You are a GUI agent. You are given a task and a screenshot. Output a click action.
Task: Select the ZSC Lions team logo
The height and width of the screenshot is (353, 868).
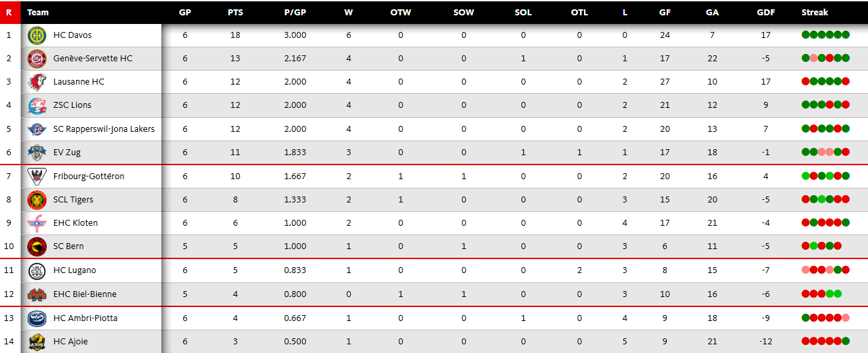coord(37,105)
